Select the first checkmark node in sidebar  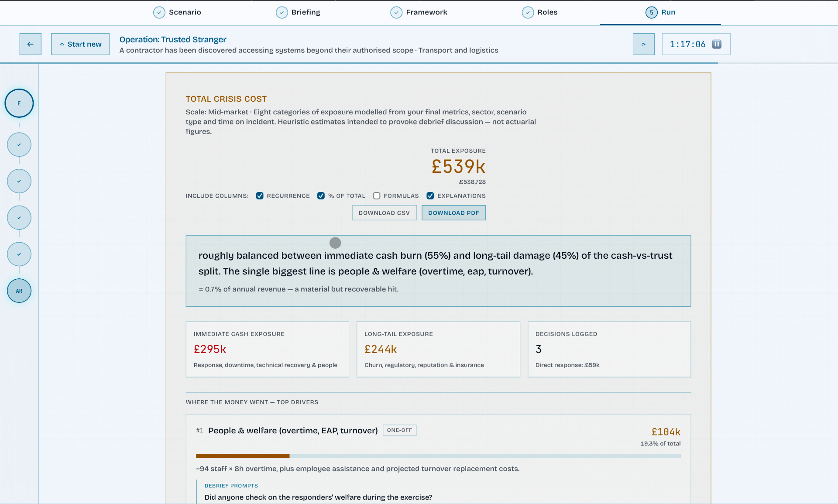tap(19, 145)
